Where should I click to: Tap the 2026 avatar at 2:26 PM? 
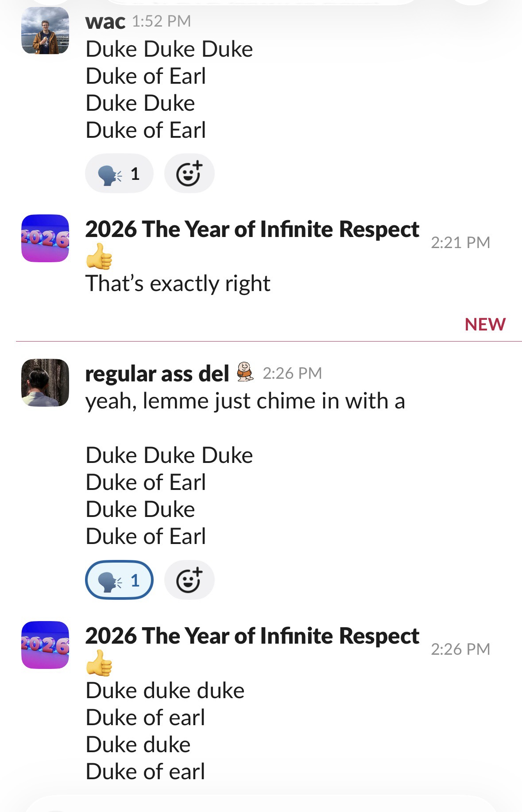point(45,645)
